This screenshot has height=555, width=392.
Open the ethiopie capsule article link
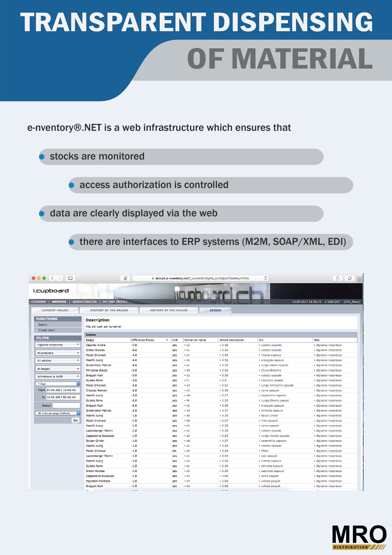point(272,410)
